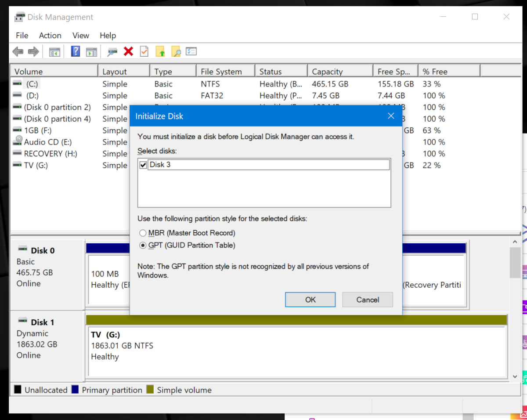Click the folder with green arrow icon
The image size is (527, 420).
click(x=160, y=52)
